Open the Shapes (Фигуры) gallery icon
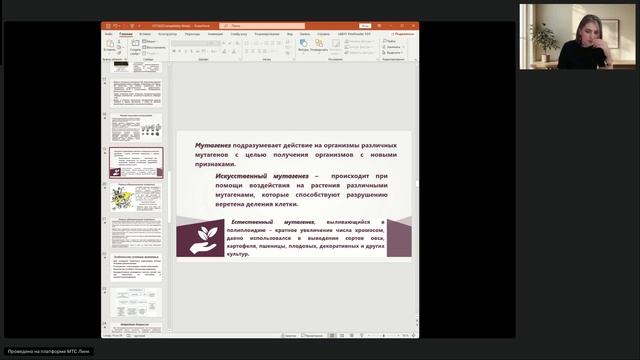Viewport: 640px width, 360px height. pyautogui.click(x=303, y=43)
